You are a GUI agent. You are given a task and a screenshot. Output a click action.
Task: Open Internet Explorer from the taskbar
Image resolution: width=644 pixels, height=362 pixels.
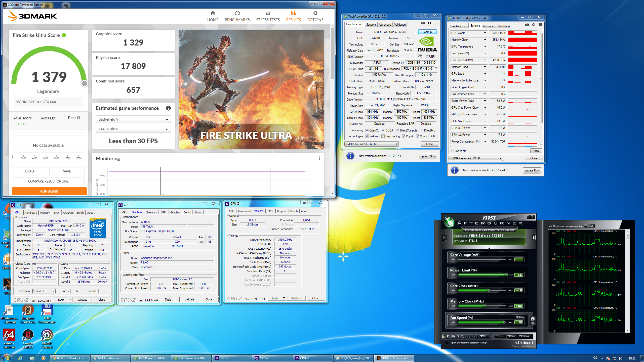(x=20, y=358)
